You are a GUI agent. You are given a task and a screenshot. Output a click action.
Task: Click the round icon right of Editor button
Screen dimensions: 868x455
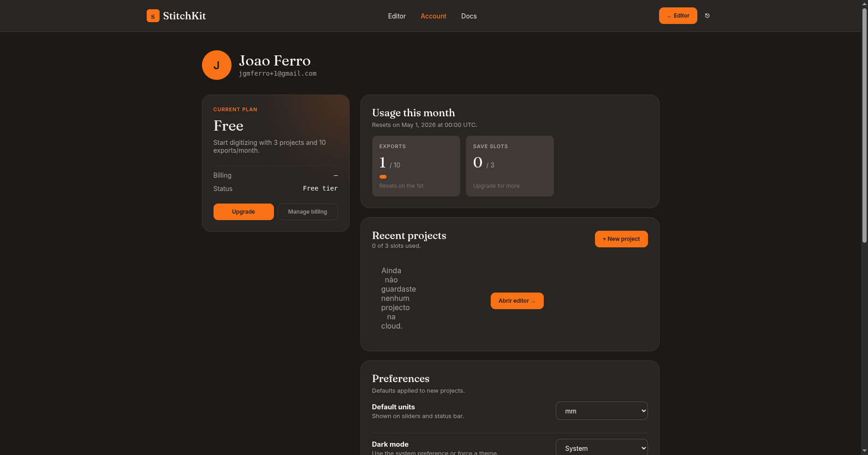(x=707, y=16)
